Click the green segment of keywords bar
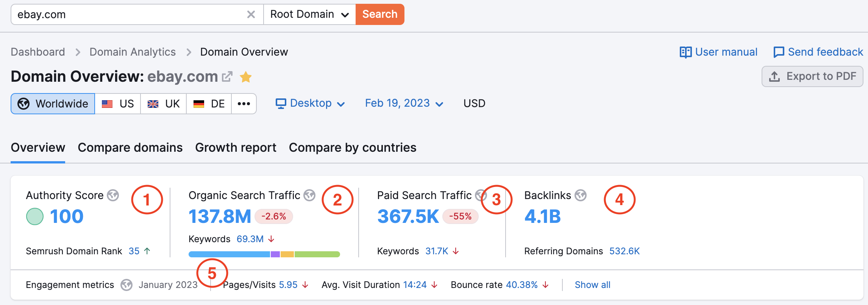Image resolution: width=868 pixels, height=305 pixels. pyautogui.click(x=317, y=254)
